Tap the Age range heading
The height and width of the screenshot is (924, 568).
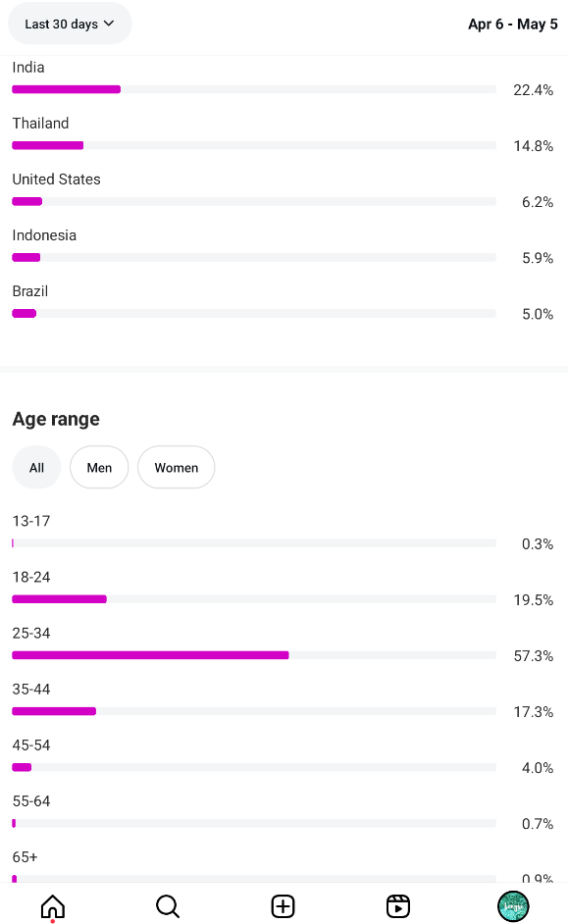[x=56, y=419]
